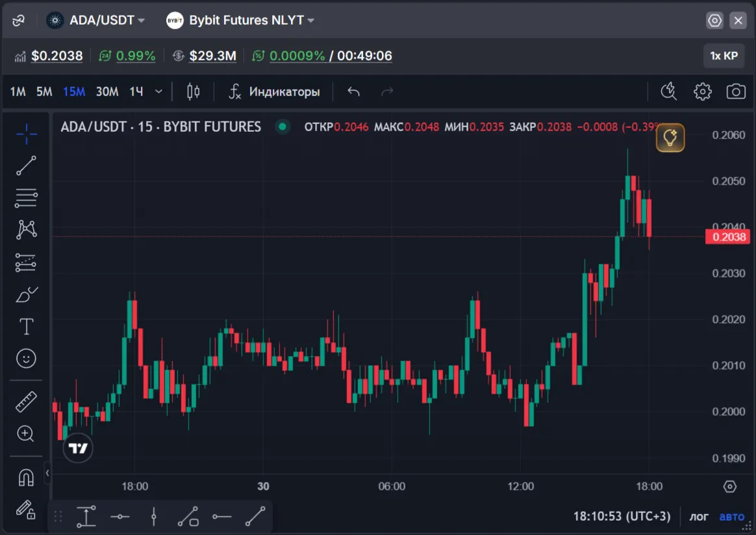Select the forecasting and measurement tool
This screenshot has height=535, width=756.
(x=26, y=263)
